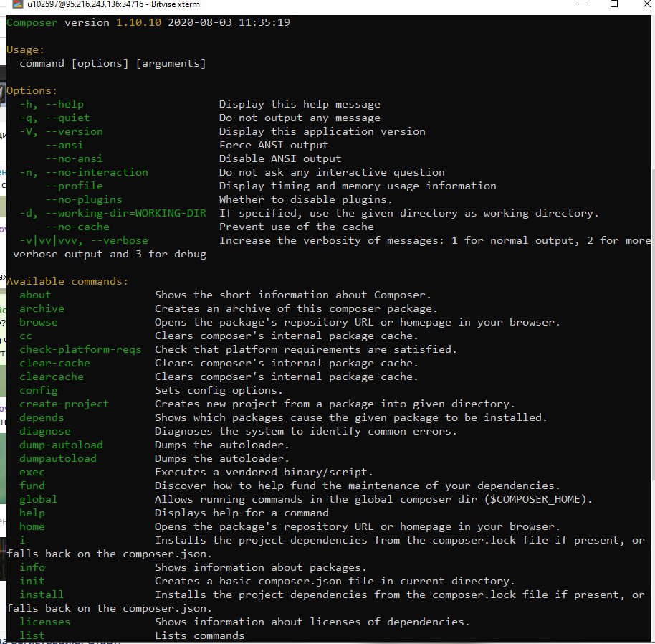Viewport: 655px width, 644px height.
Task: Click the '--profile' option text
Action: pyautogui.click(x=74, y=186)
